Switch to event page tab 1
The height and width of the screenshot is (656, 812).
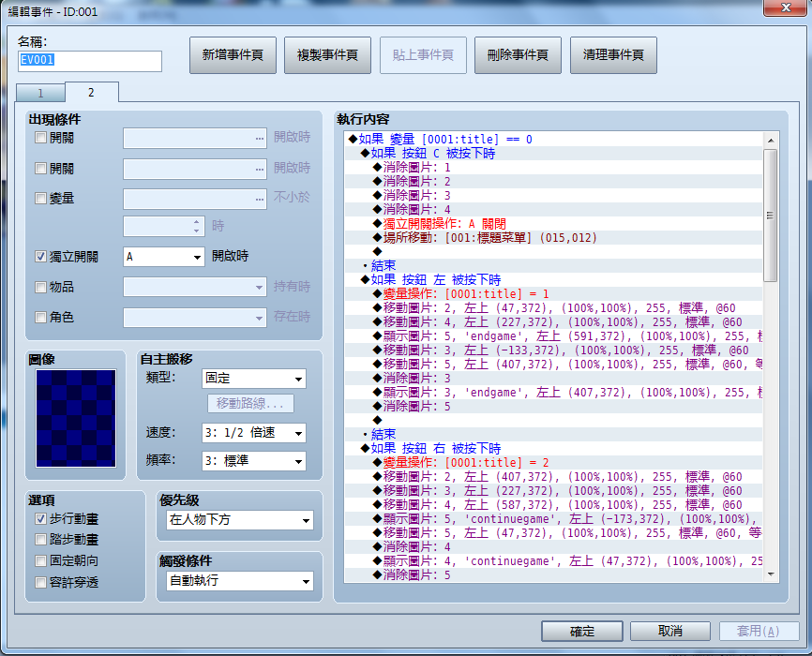(40, 93)
